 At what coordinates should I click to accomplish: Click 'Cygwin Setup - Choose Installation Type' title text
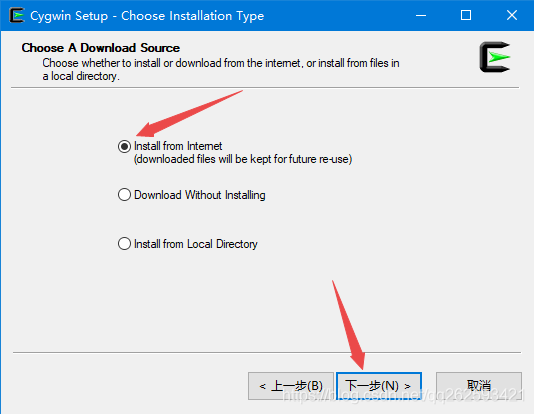coord(147,16)
